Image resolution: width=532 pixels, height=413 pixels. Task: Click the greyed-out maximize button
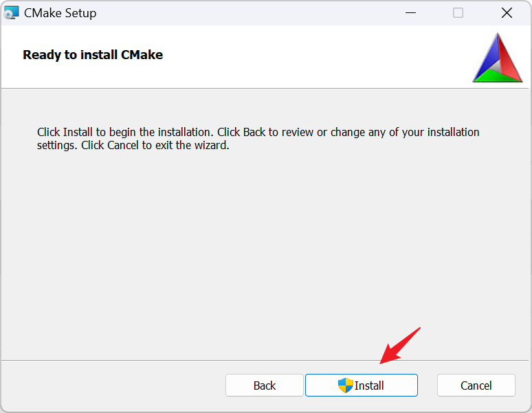[458, 12]
